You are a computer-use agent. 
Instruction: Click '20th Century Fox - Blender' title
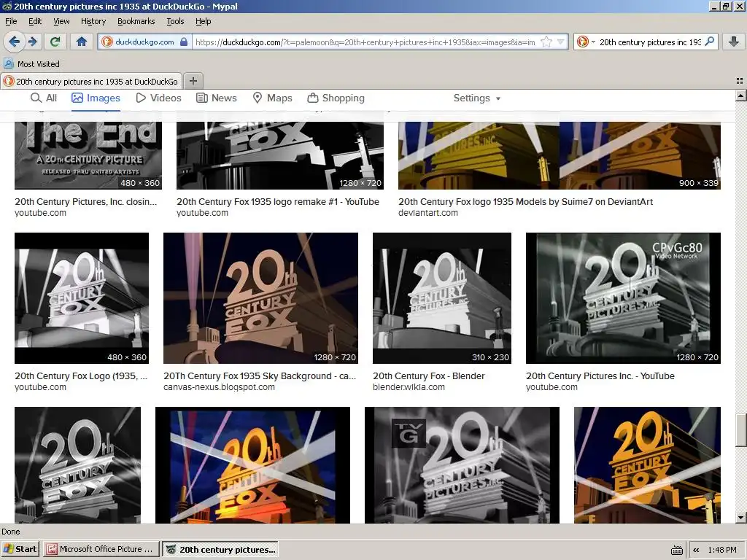coord(429,376)
